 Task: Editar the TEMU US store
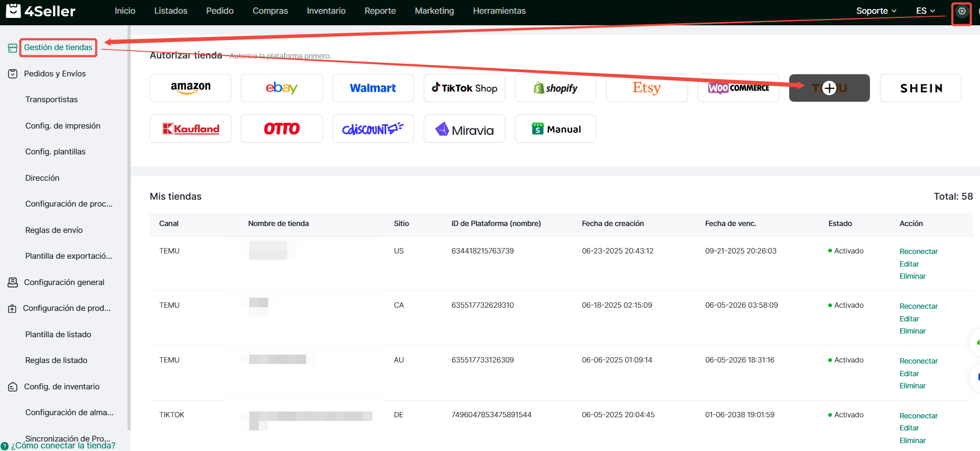click(909, 264)
